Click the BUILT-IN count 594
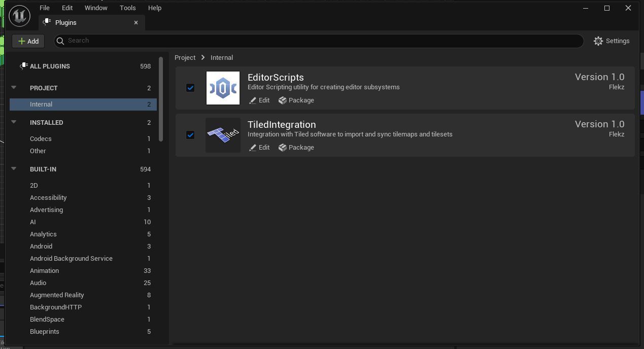 [145, 169]
